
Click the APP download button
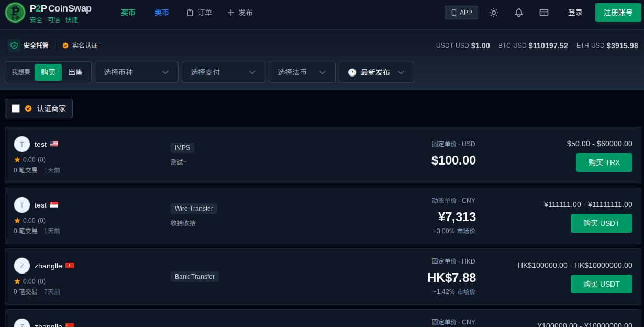461,12
